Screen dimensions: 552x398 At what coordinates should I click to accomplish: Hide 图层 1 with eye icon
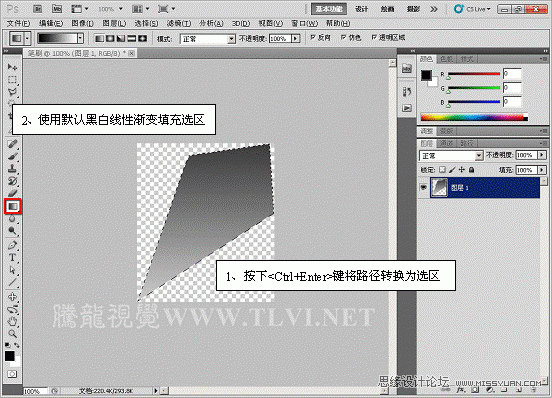[x=424, y=188]
